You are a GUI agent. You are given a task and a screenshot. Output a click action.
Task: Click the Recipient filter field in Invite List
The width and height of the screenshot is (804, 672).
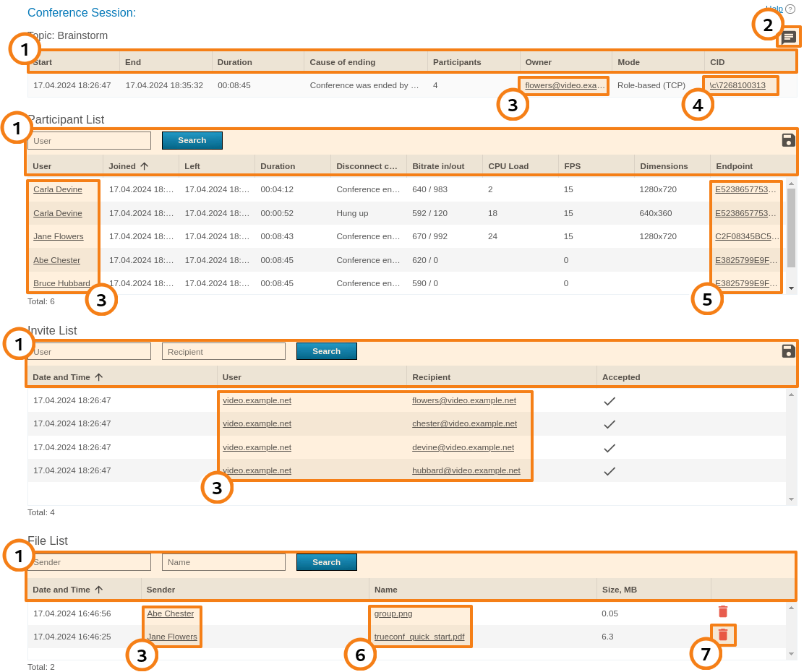[223, 351]
